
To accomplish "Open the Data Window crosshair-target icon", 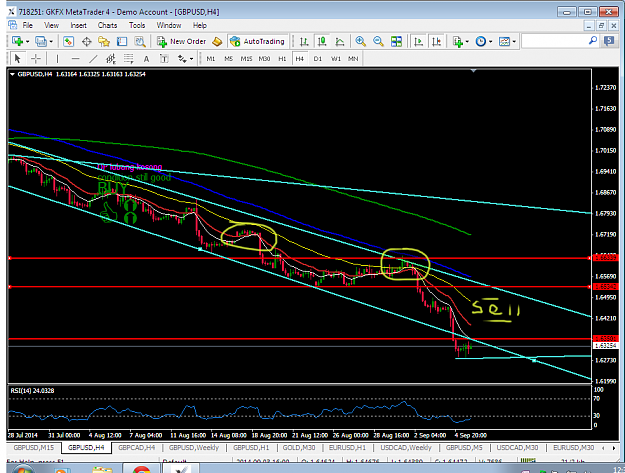I will tap(86, 41).
